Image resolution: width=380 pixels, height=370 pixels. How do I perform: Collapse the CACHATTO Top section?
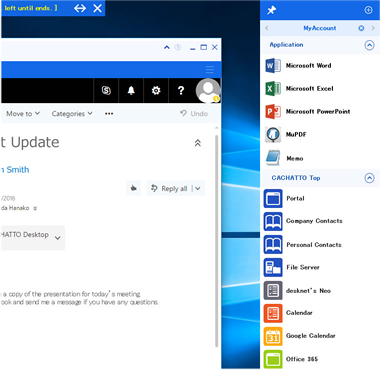click(369, 178)
